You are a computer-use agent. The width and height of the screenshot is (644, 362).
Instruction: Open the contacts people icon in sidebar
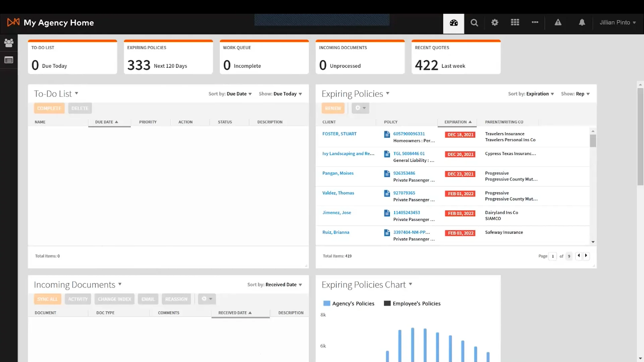tap(9, 43)
